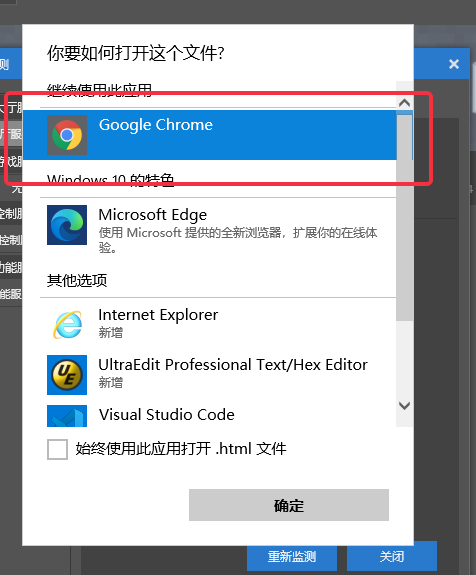Close the background window with X
This screenshot has height=575, width=476.
point(454,64)
